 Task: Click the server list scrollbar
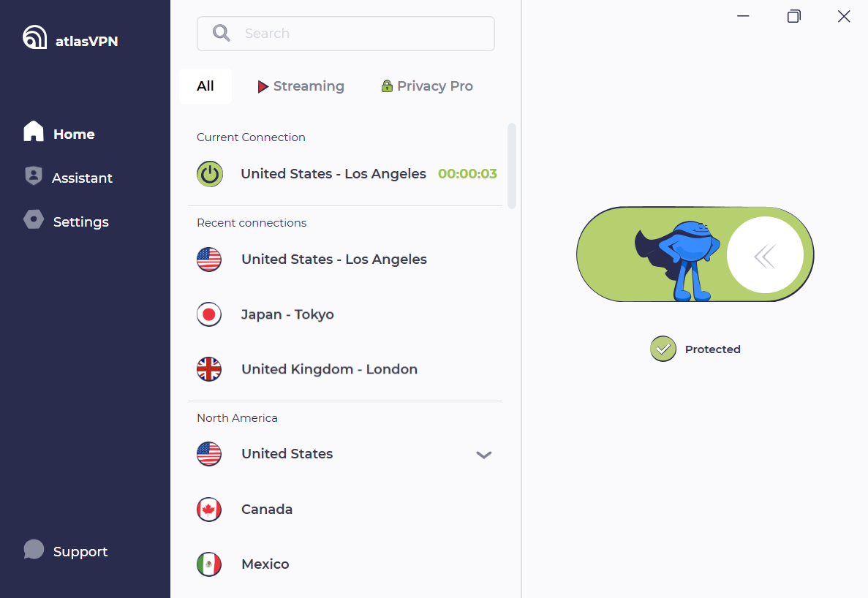(511, 166)
